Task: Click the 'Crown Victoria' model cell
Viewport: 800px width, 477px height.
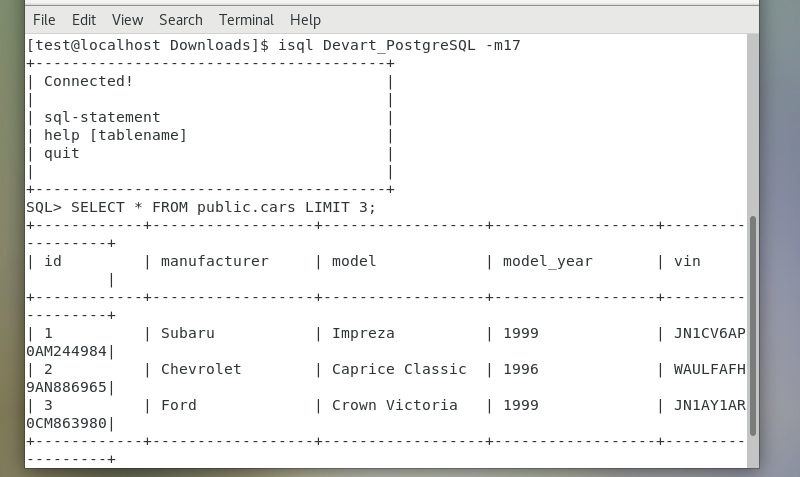Action: coord(394,405)
